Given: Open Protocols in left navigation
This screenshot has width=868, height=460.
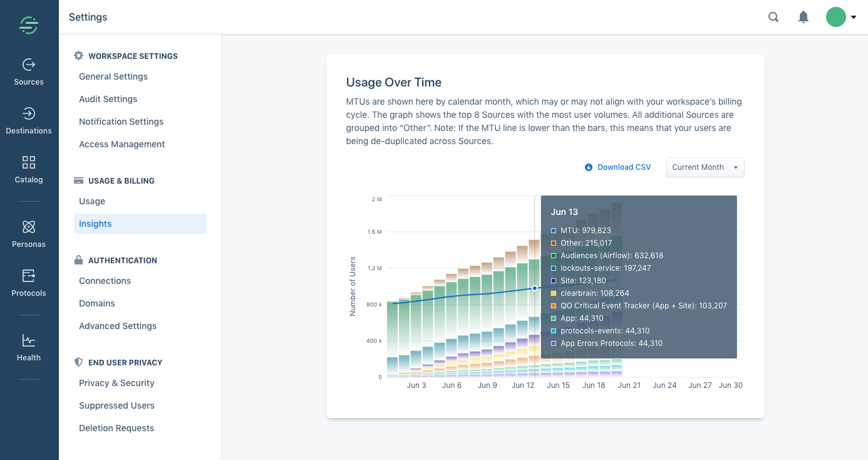Looking at the screenshot, I should [x=29, y=283].
